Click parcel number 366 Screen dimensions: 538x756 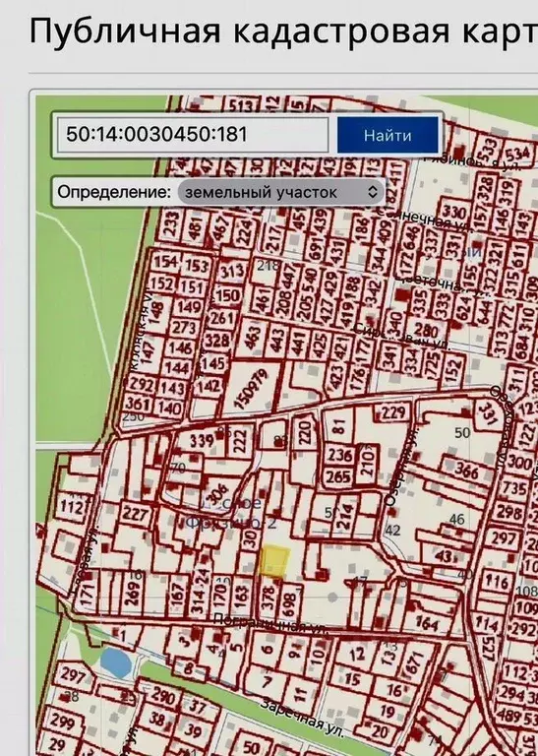click(x=466, y=471)
